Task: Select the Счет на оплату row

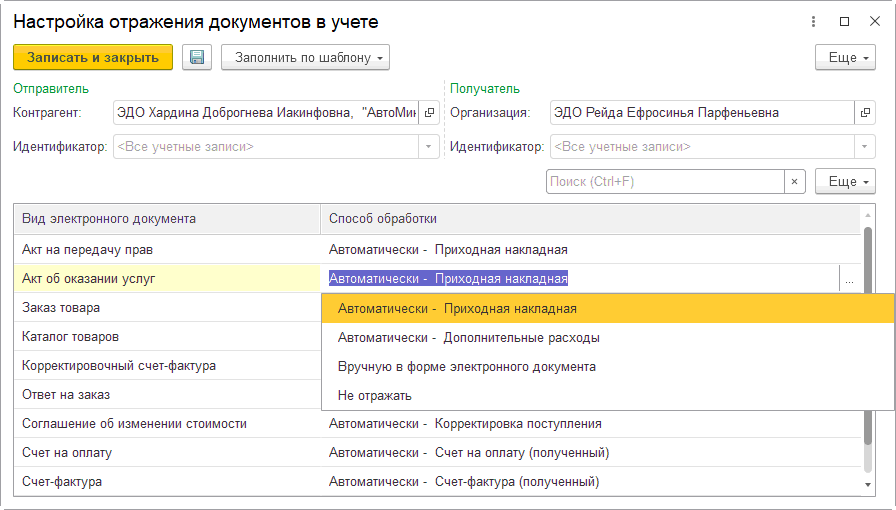Action: click(67, 453)
